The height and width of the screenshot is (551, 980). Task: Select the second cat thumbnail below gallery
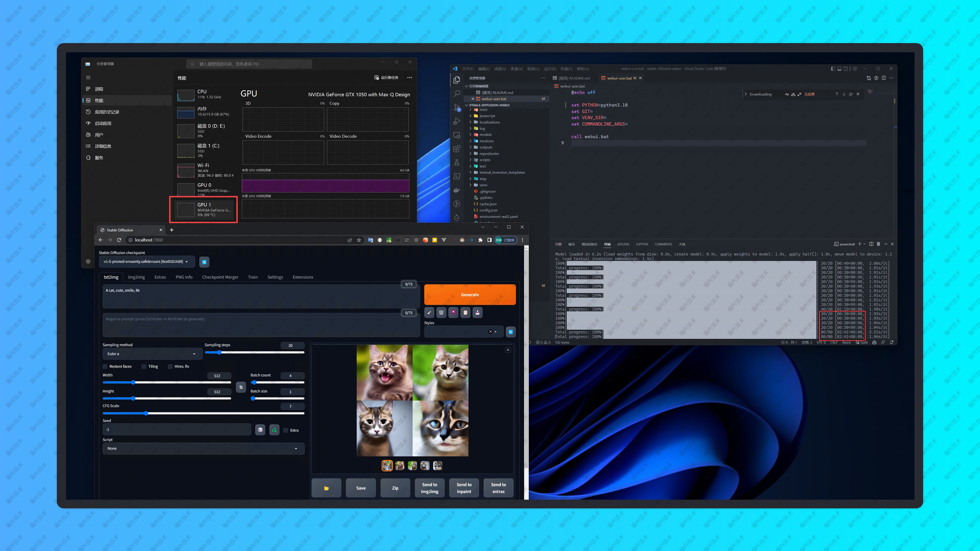pos(400,465)
